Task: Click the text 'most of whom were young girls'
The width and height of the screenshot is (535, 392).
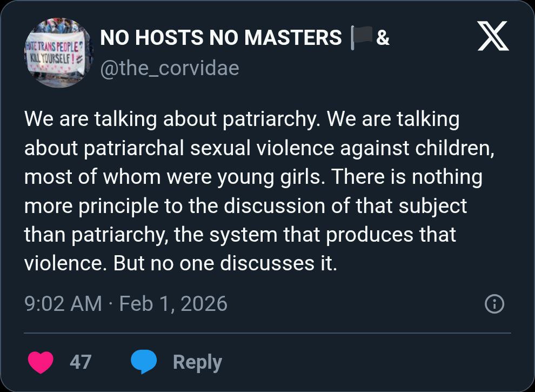Action: [175, 177]
